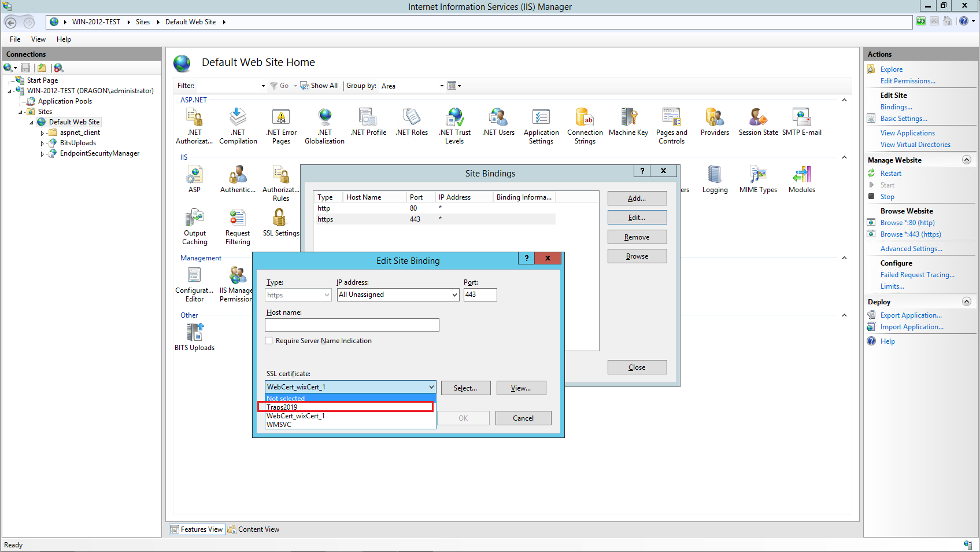The height and width of the screenshot is (552, 980).
Task: Click the Browse *:443 (https) link
Action: (x=910, y=234)
